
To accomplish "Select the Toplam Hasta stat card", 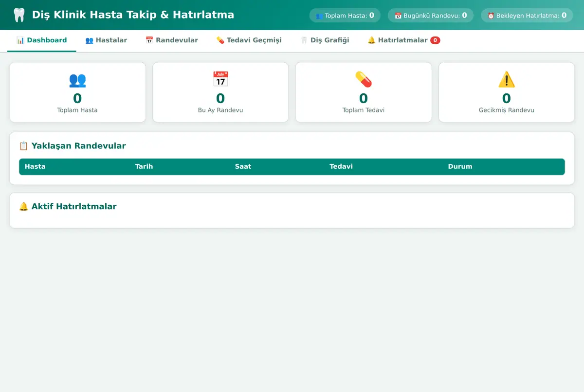I will coord(77,92).
